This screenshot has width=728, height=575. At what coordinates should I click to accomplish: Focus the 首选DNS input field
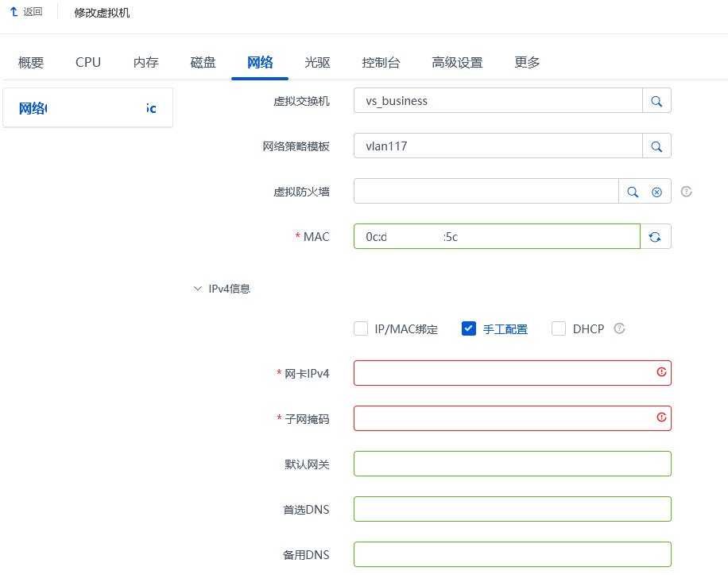tap(512, 509)
